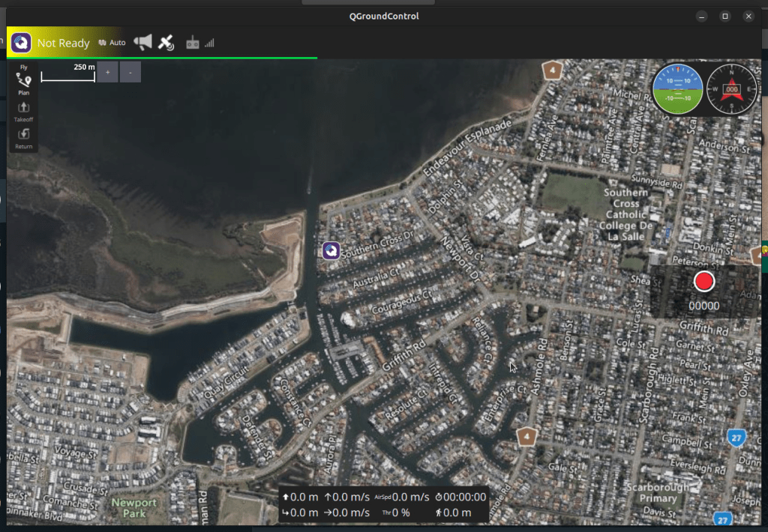Open GPS satellite status indicator
Image resolution: width=768 pixels, height=532 pixels.
(166, 43)
